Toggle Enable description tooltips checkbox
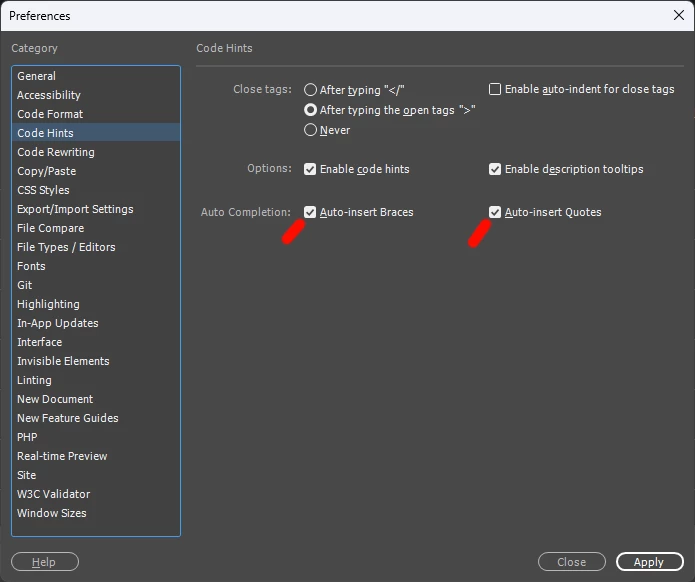 495,169
